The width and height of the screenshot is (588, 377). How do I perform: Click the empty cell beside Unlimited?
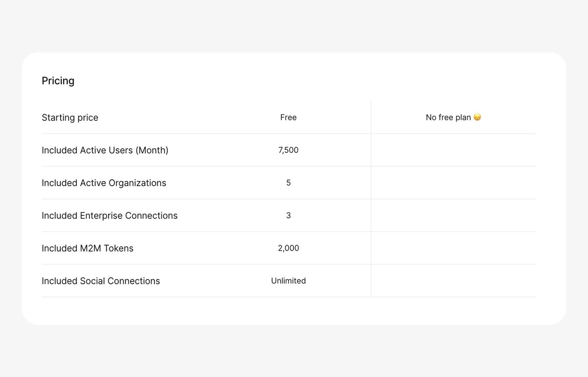[x=453, y=281]
